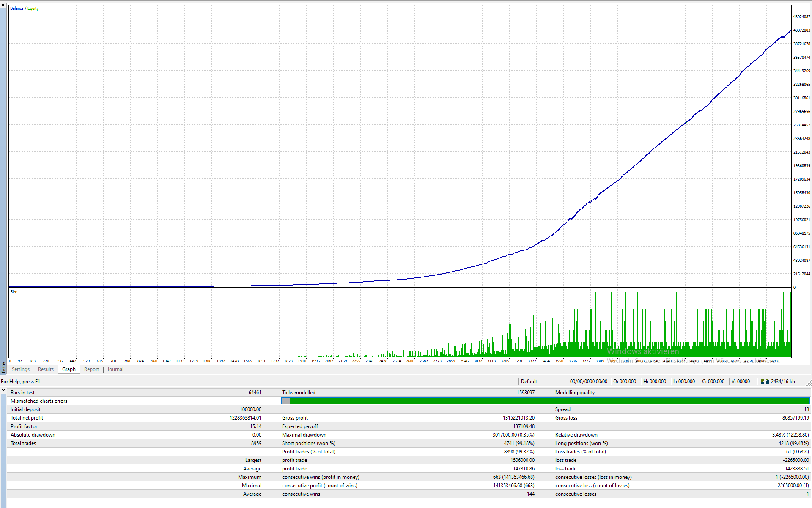Click the Balance legend label

tap(16, 8)
